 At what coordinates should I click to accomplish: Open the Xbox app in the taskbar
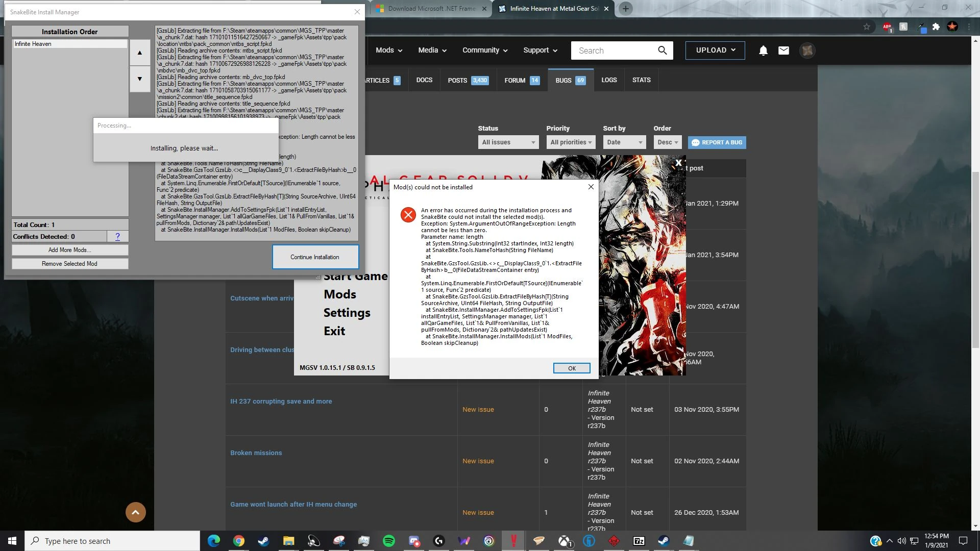pos(564,541)
